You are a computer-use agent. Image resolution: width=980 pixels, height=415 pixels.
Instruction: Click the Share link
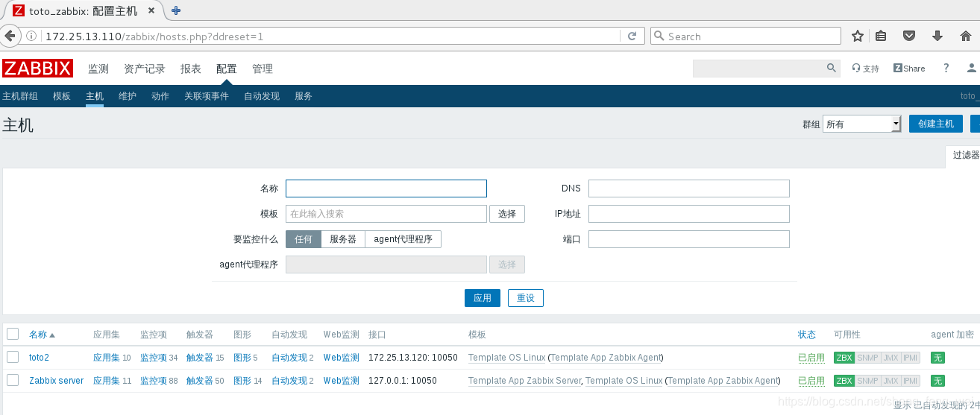(x=909, y=69)
